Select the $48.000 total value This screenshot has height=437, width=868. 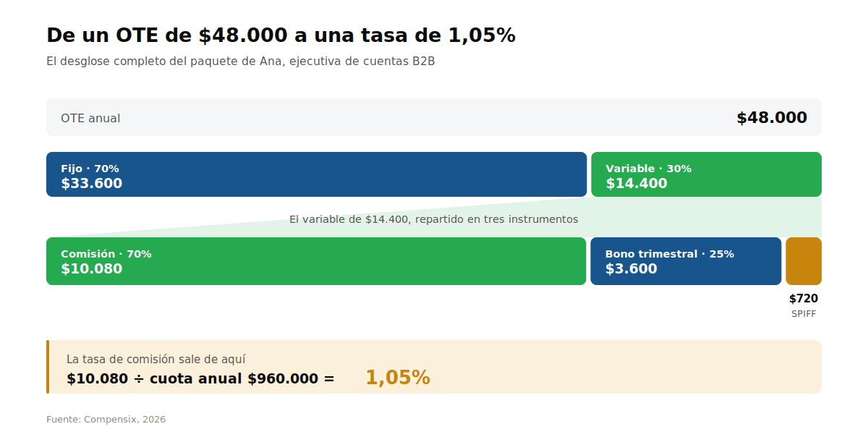tap(772, 118)
